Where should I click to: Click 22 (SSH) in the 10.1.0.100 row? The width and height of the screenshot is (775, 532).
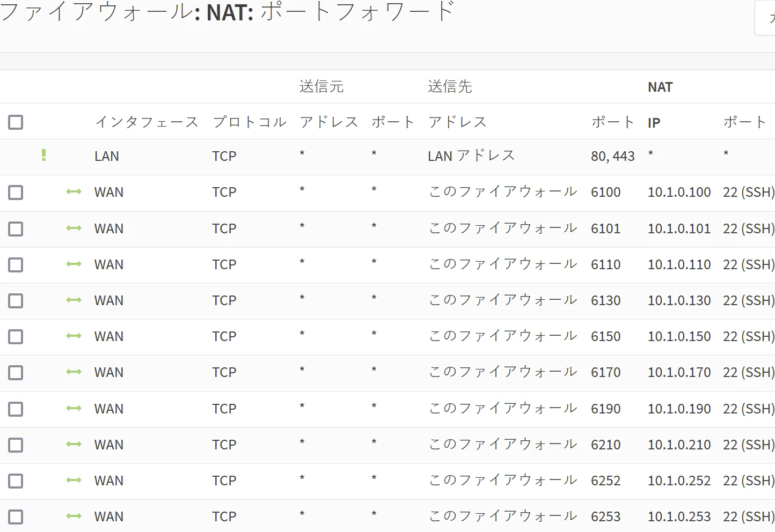[749, 192]
